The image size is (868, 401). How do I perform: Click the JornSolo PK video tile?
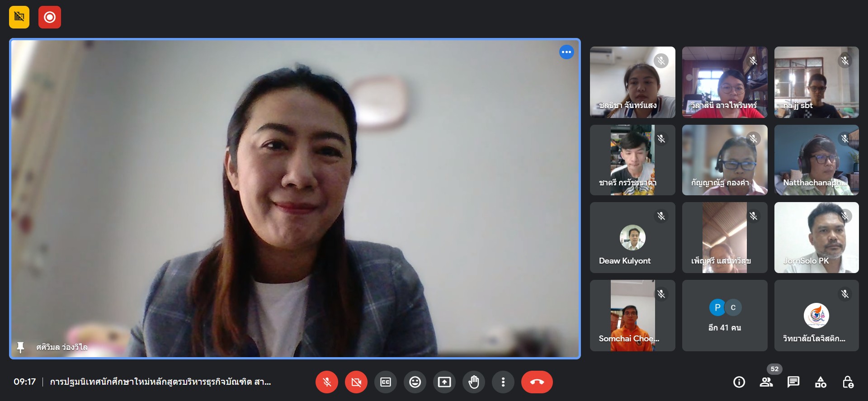coord(816,238)
